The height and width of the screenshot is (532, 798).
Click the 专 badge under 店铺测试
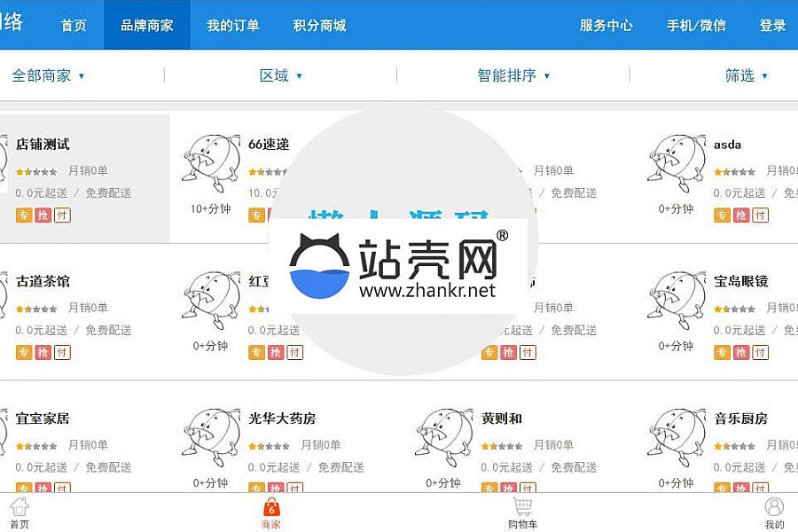point(23,215)
